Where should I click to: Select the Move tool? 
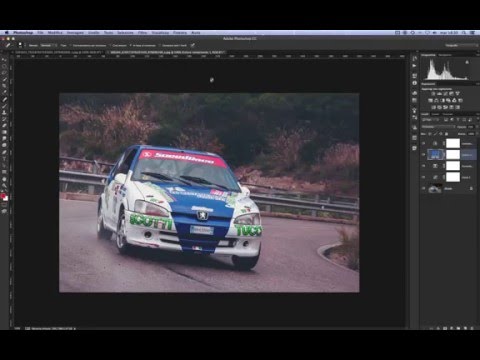pyautogui.click(x=4, y=60)
